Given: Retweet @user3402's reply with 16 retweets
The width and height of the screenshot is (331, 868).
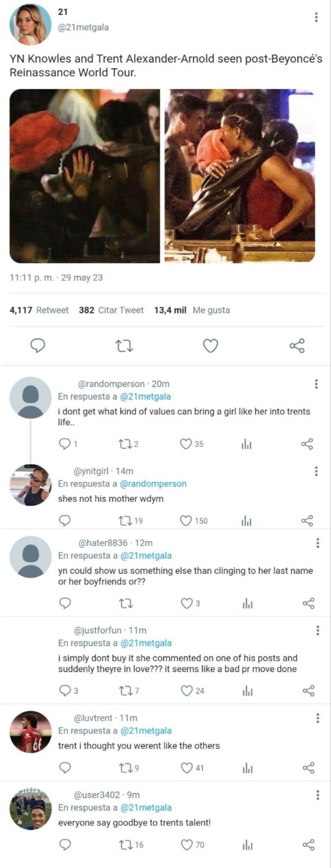Looking at the screenshot, I should 125,844.
